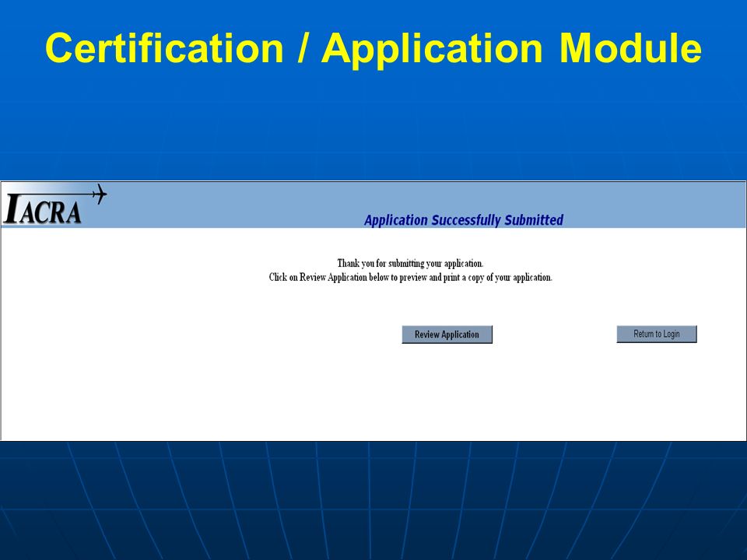
Task: Select 'Click on Review Application below' instruction line
Action: tap(410, 277)
